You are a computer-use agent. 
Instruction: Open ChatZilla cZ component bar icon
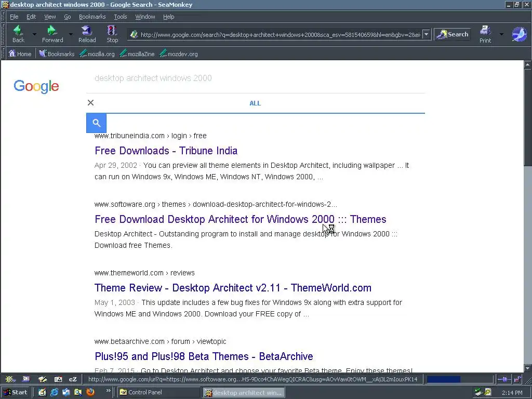(x=73, y=379)
